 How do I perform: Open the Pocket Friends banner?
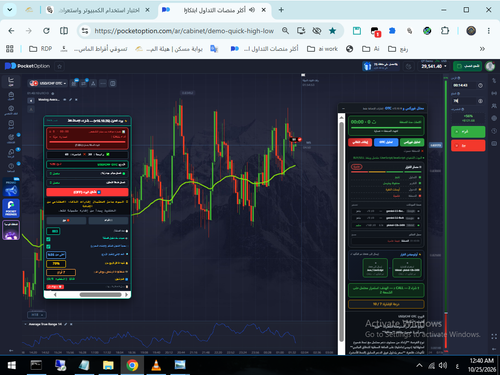pos(11,208)
